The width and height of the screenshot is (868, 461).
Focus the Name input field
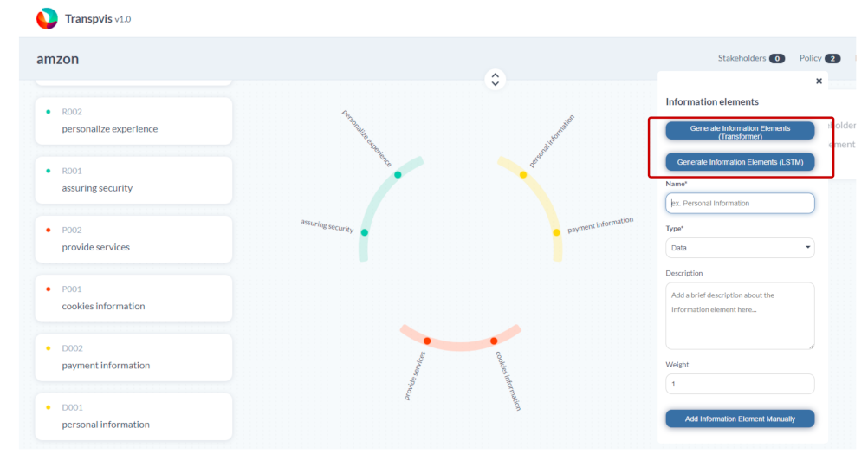[x=740, y=203]
